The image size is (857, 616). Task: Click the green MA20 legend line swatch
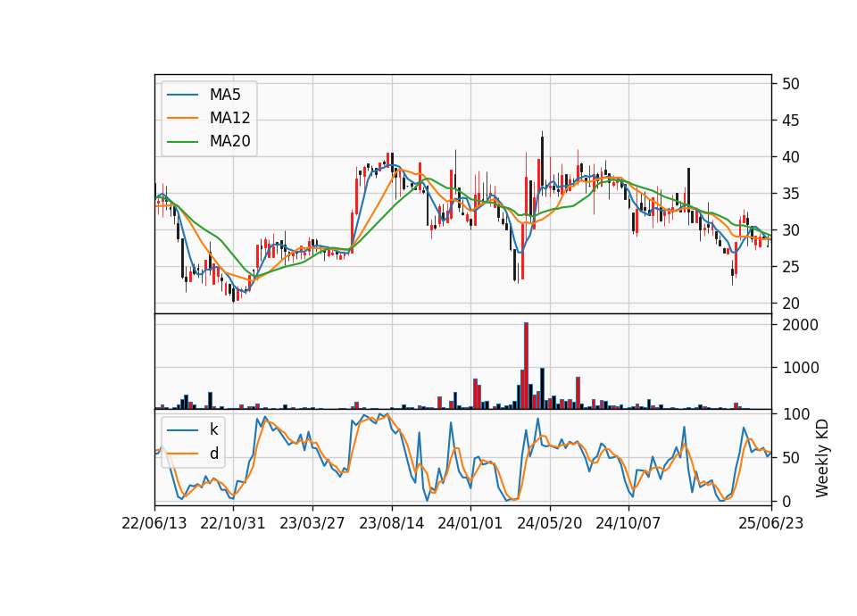182,141
